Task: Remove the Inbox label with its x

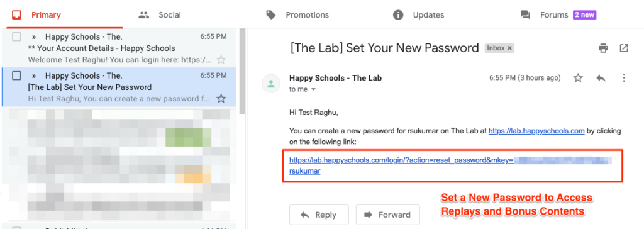Action: [x=509, y=48]
